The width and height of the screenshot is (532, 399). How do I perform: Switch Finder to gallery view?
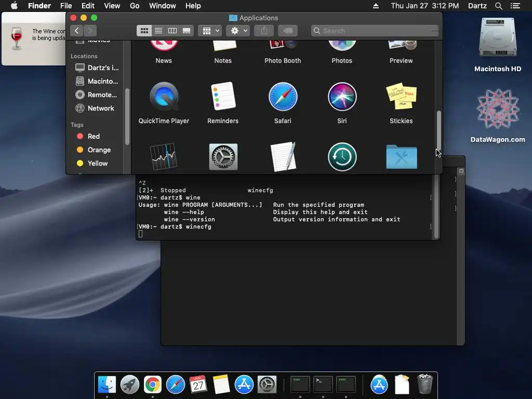pos(187,31)
